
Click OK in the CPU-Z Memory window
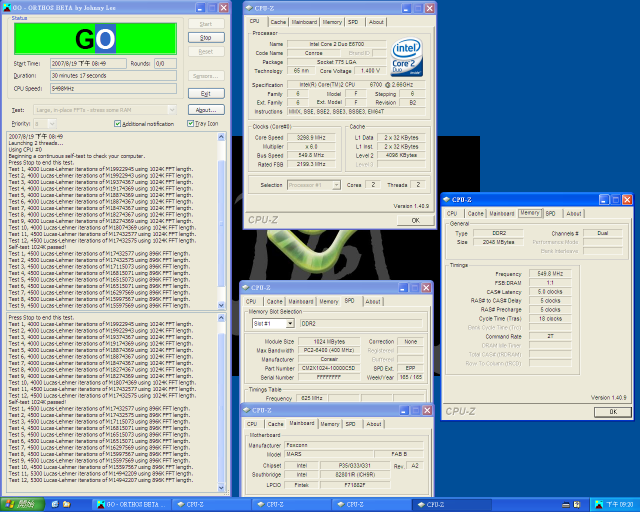(613, 412)
